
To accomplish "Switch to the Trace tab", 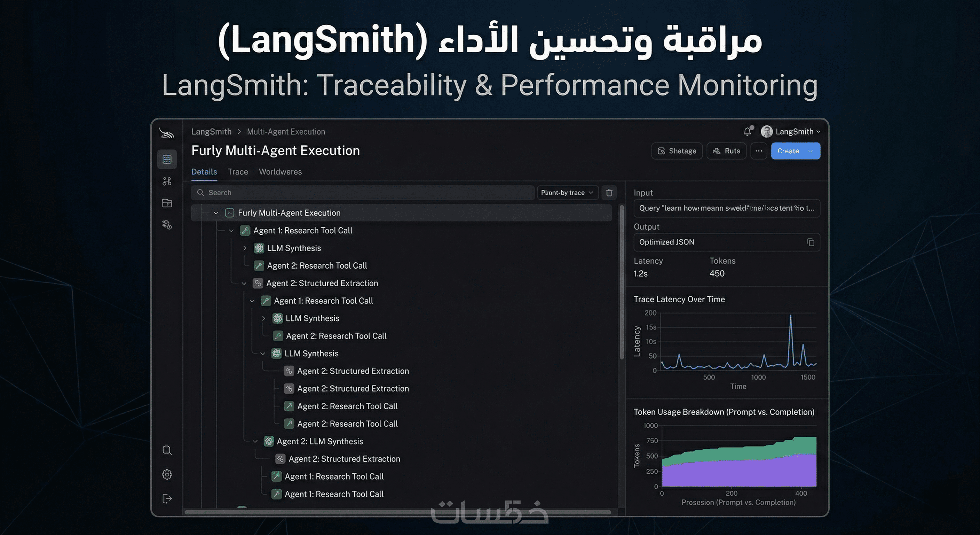I will point(238,172).
